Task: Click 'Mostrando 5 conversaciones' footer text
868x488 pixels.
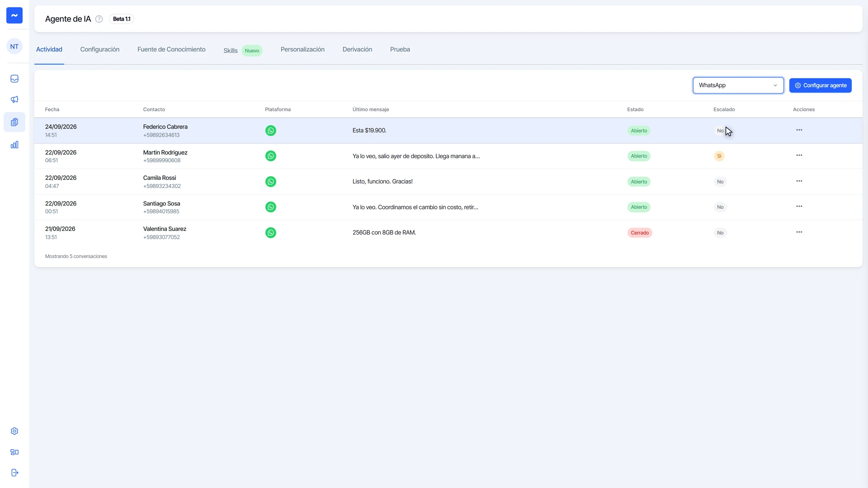Action: tap(76, 256)
